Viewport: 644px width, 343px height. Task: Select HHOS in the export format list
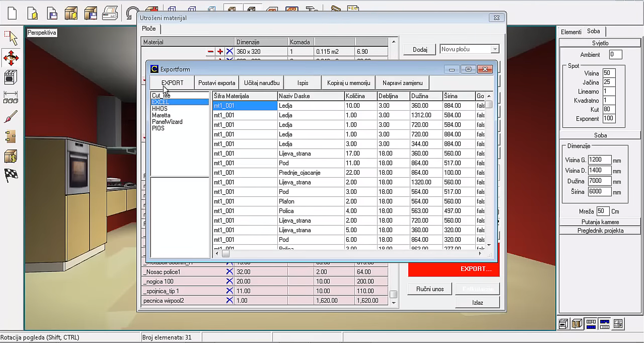click(159, 109)
